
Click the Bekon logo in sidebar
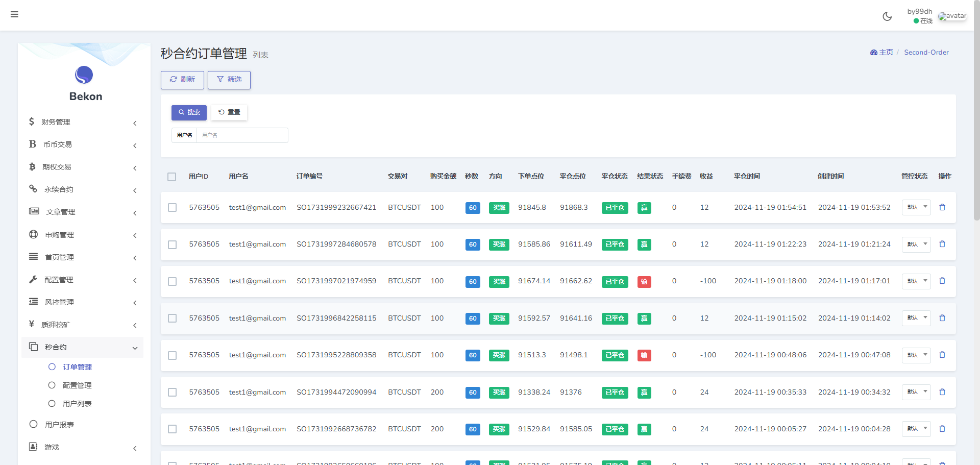click(84, 75)
